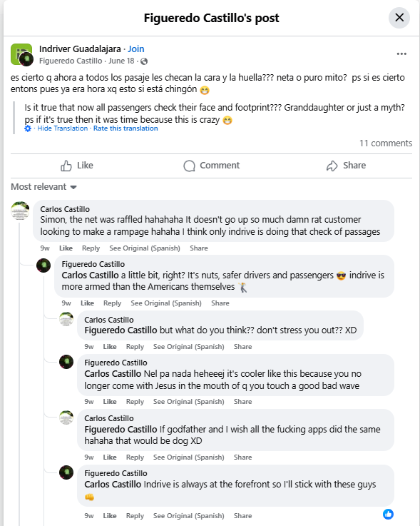This screenshot has width=420, height=526.
Task: Hide Translation of the post
Action: [62, 128]
